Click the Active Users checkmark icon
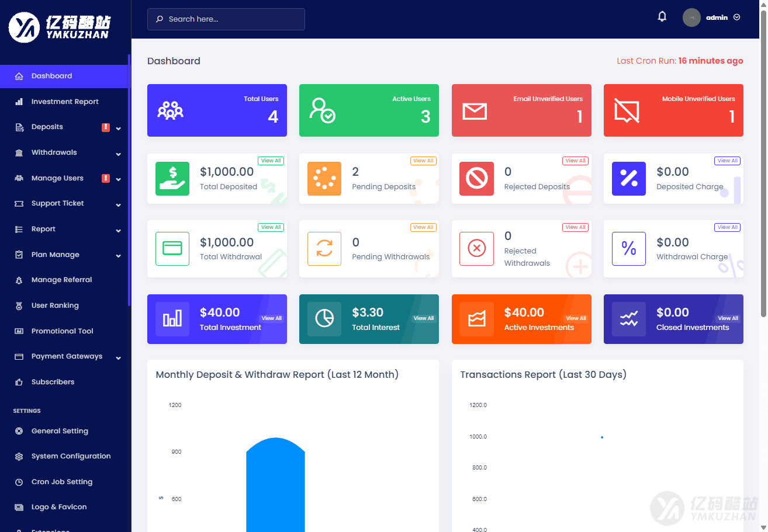 click(x=322, y=110)
